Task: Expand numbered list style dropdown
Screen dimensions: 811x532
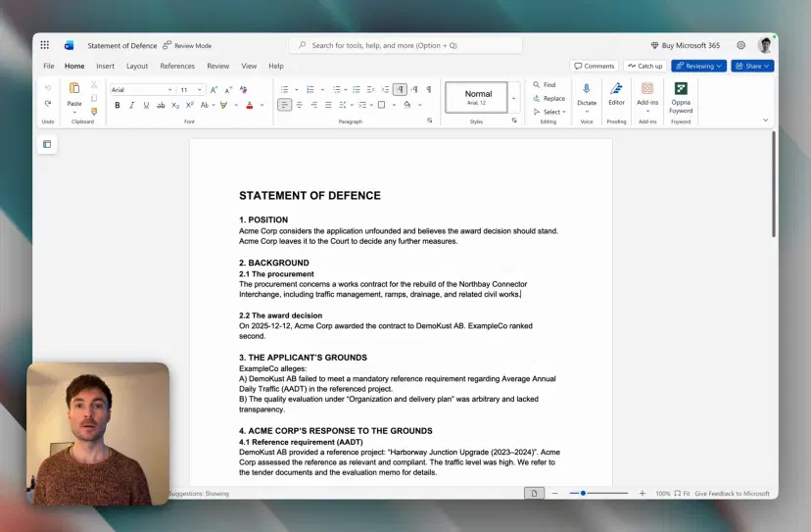Action: coord(322,90)
